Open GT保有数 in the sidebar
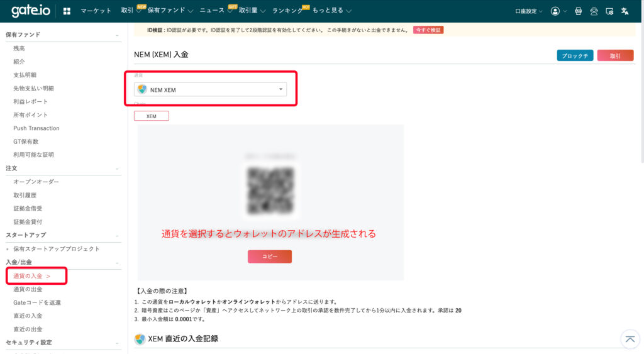Viewport: 644px width, 354px height. tap(25, 141)
